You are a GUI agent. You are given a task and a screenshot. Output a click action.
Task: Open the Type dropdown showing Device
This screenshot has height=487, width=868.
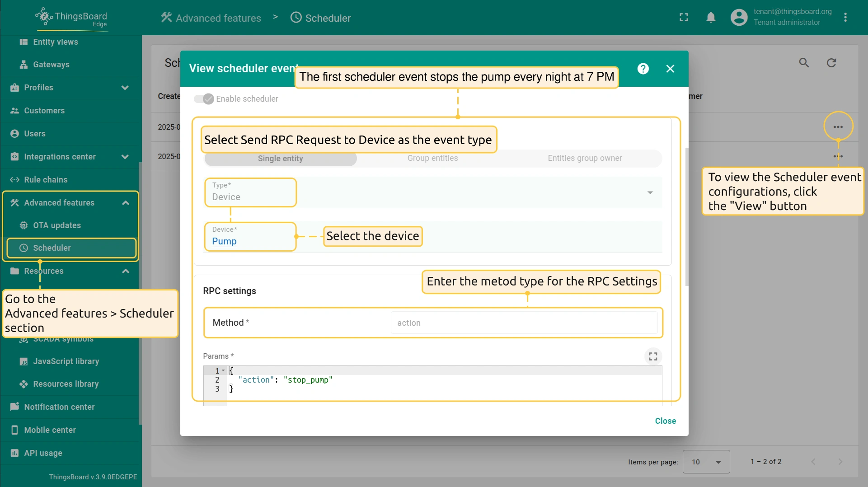coord(650,193)
